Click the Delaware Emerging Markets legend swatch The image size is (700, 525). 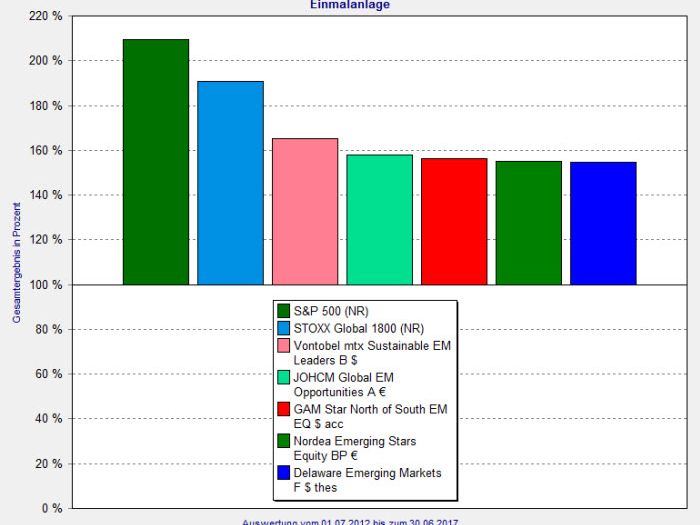(x=284, y=472)
